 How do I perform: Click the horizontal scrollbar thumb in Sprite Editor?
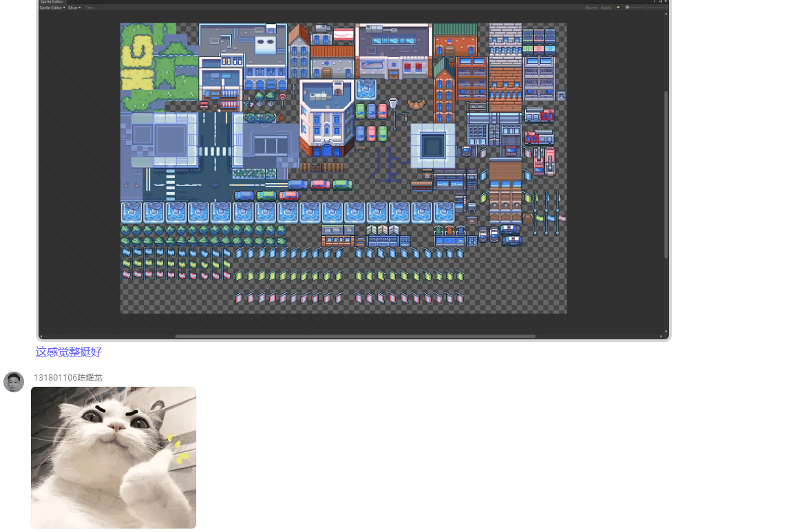[x=355, y=336]
